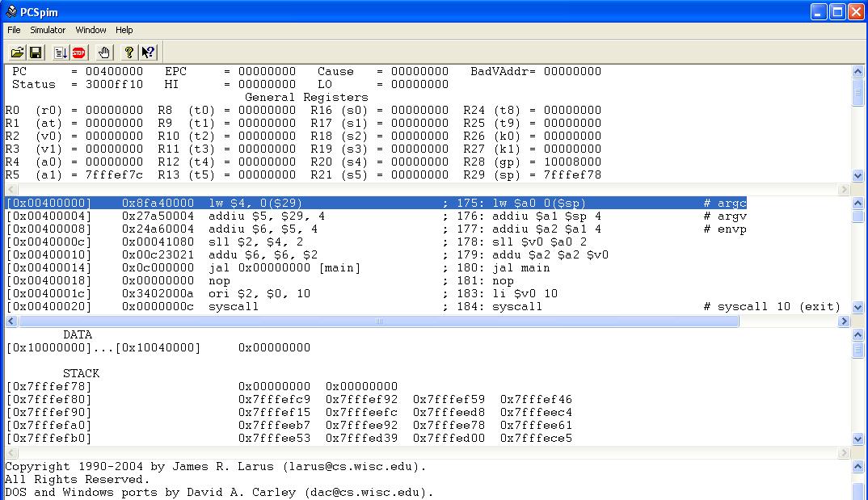Screen dimensions: 868x500
Task: Minimize the PCSpim window
Action: [819, 11]
